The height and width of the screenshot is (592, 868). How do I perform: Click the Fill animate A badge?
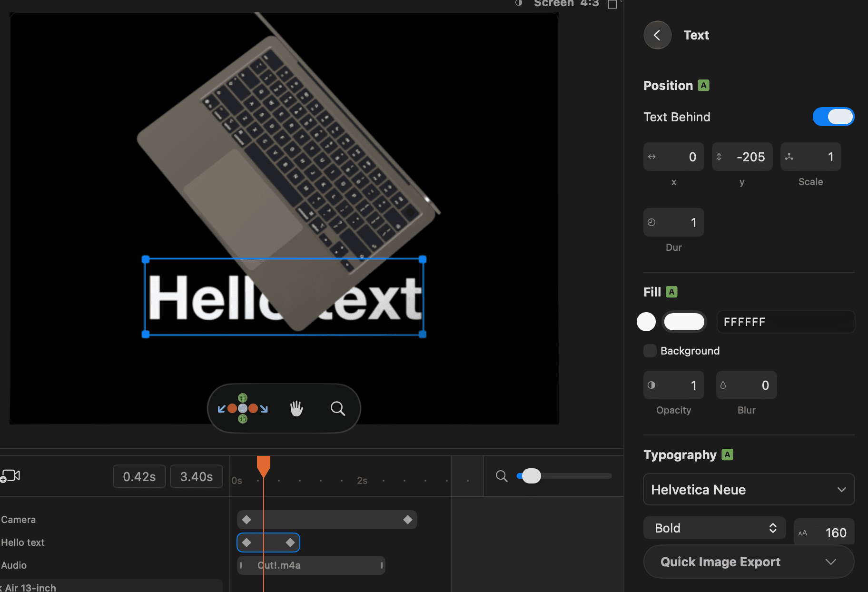(671, 292)
